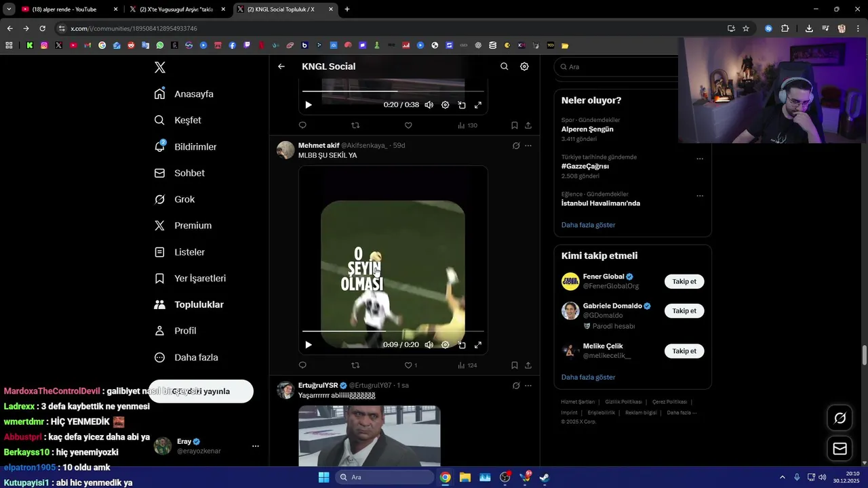The height and width of the screenshot is (488, 868).
Task: Open Bildirimler notifications
Action: (x=186, y=146)
